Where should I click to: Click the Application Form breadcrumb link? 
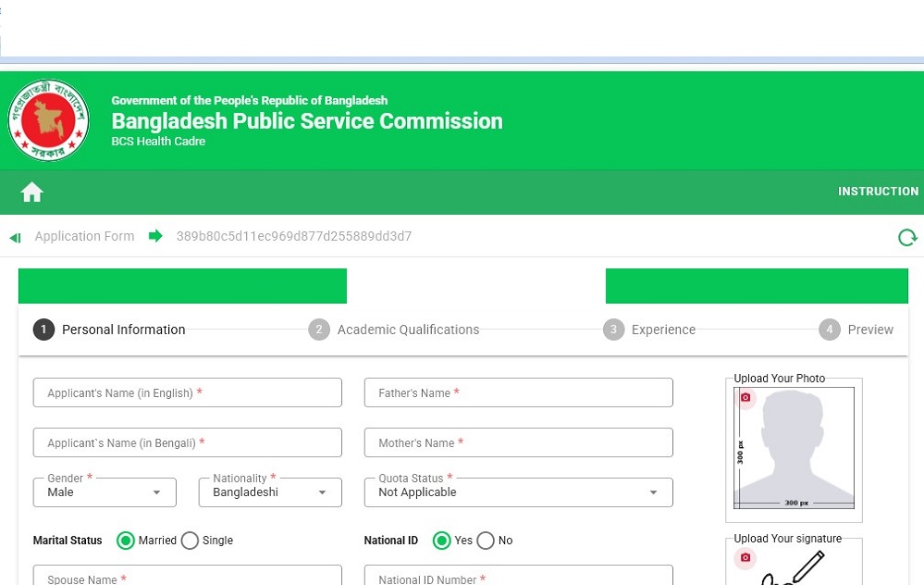click(84, 236)
